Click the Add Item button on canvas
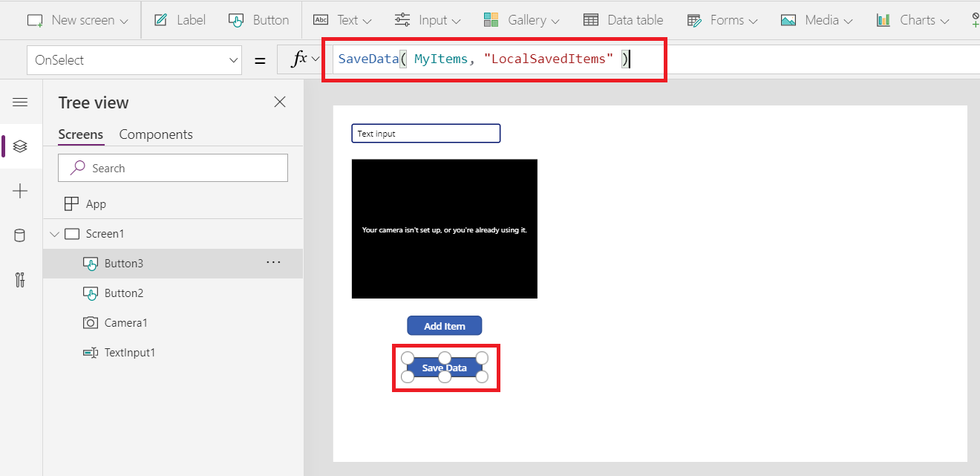Image resolution: width=980 pixels, height=476 pixels. coord(444,325)
